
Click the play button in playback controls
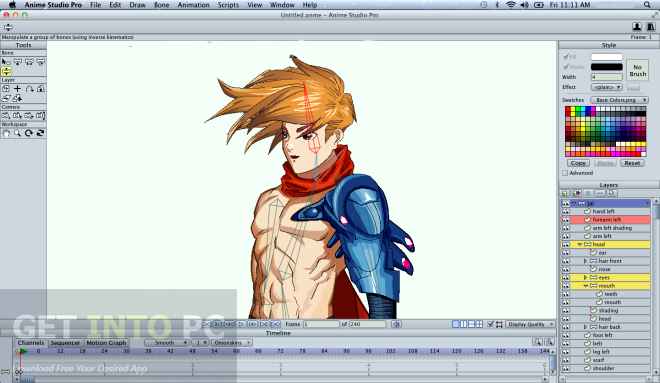tap(241, 324)
